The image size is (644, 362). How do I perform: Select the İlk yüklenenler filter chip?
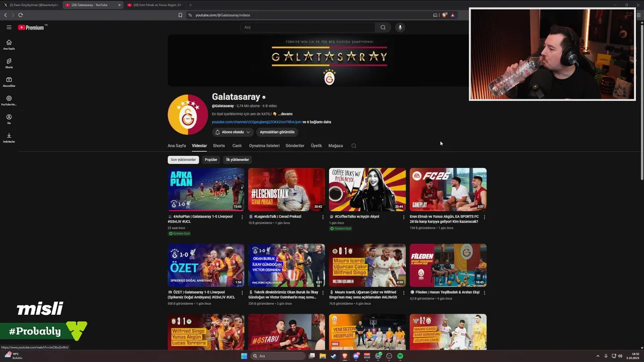[237, 159]
